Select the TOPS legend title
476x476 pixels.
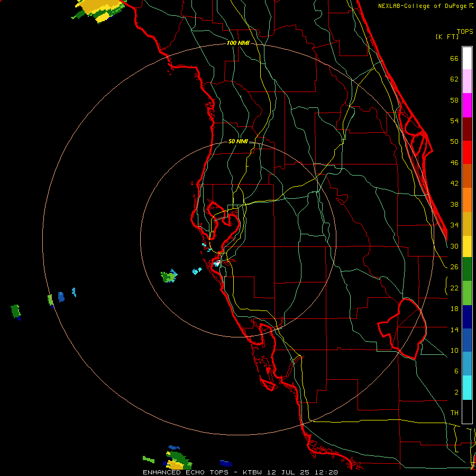[x=465, y=32]
